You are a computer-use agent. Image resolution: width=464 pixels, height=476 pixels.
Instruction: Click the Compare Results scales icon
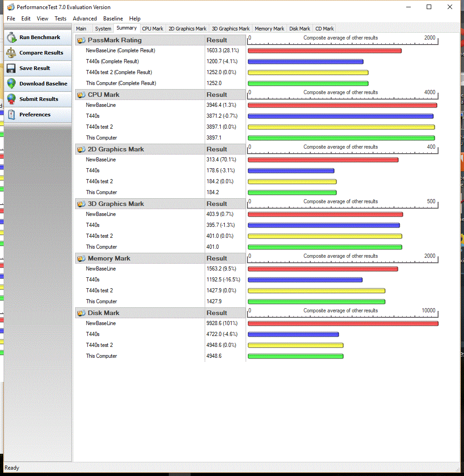pos(11,53)
